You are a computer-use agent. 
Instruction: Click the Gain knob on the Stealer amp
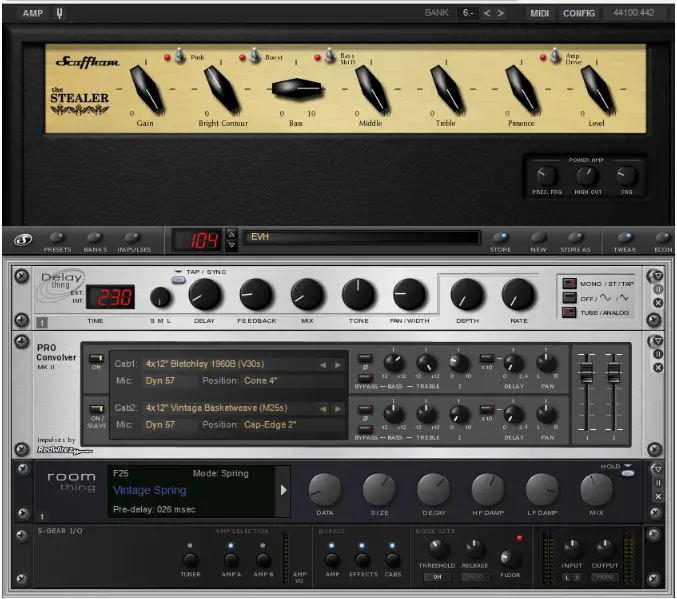point(147,89)
